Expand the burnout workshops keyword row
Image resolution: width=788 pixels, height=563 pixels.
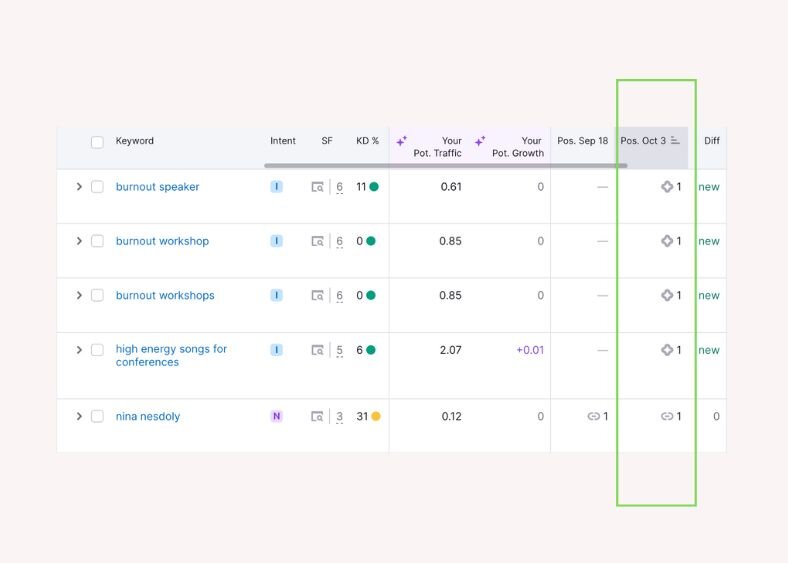tap(79, 296)
